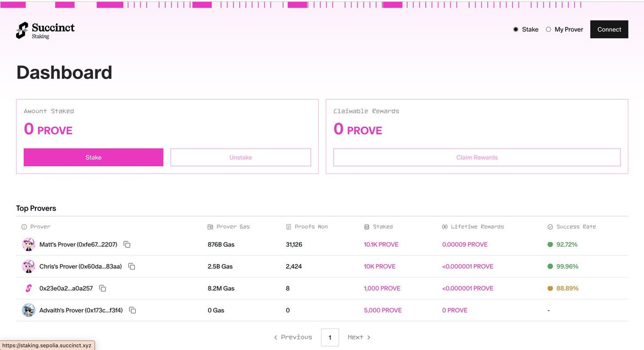This screenshot has width=644, height=350.
Task: Click 876B Gas value
Action: [221, 245]
